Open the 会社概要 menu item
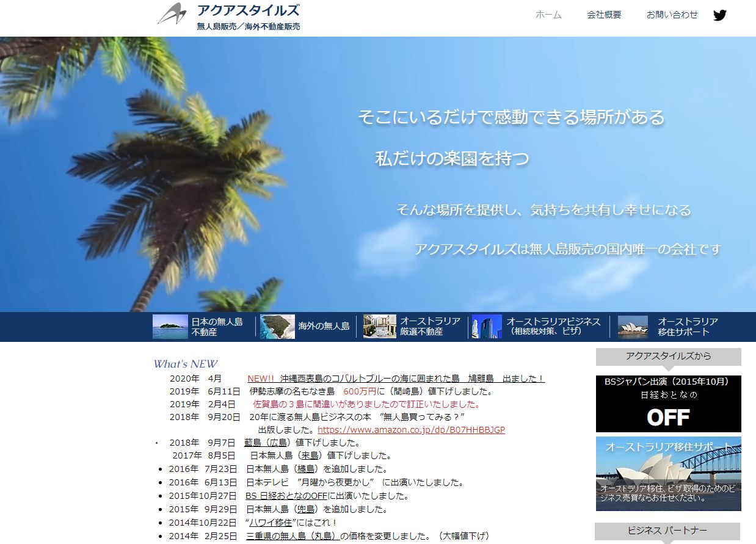Screen dimensions: 756x544 pos(603,14)
